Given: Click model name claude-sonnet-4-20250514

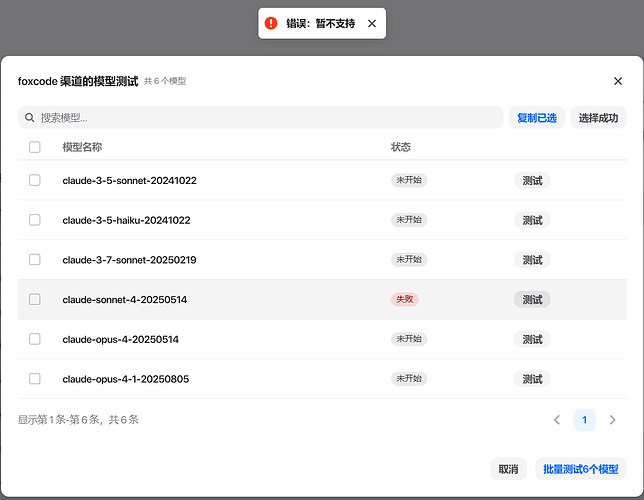Looking at the screenshot, I should click(124, 300).
